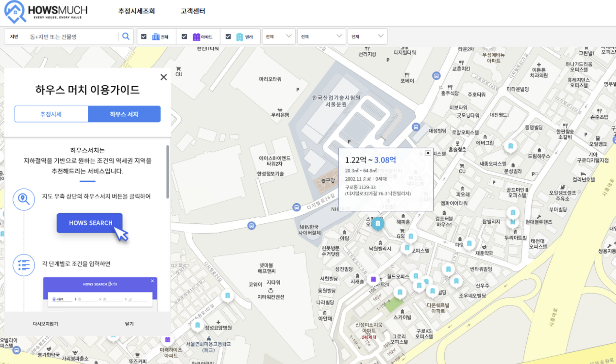Viewport: 616px width, 364px height.
Task: Open the 고객센터 menu
Action: [x=193, y=11]
